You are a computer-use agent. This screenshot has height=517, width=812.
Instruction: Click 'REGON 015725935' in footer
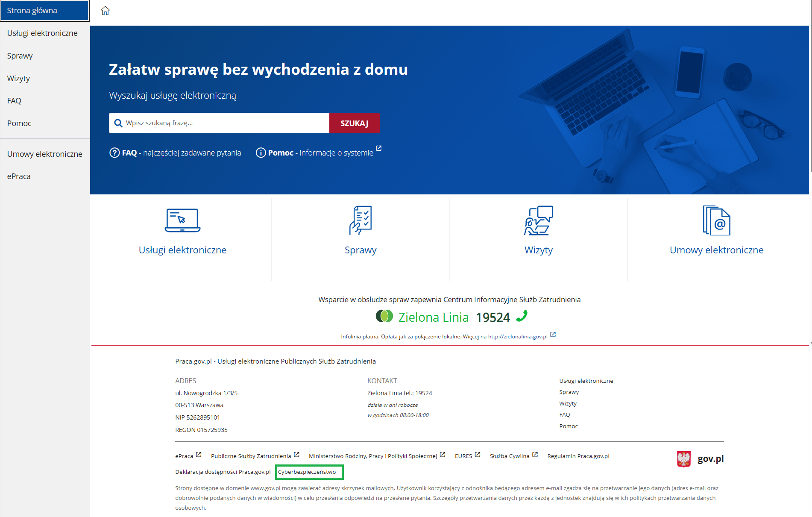[201, 430]
